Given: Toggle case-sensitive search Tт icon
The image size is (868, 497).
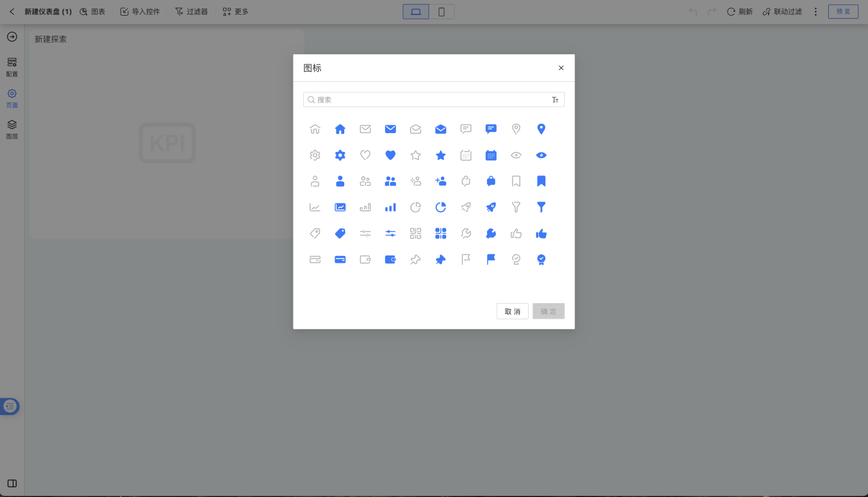Looking at the screenshot, I should point(555,100).
